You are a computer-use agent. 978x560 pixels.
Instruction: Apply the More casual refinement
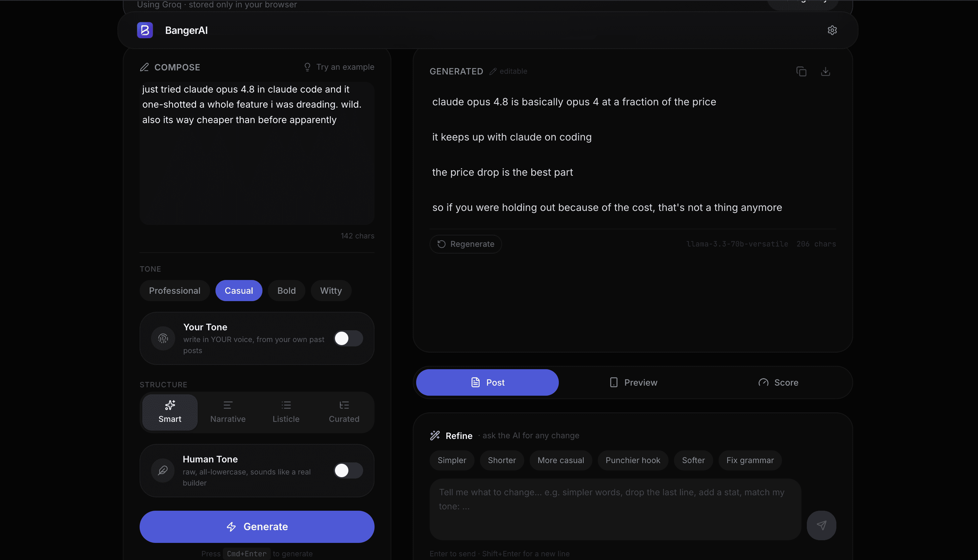(x=561, y=460)
